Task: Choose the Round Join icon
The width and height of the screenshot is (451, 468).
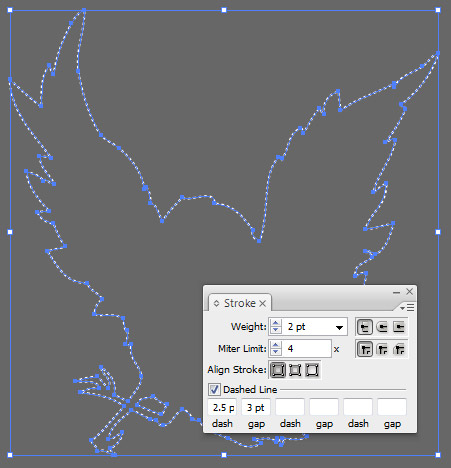Action: pos(382,349)
